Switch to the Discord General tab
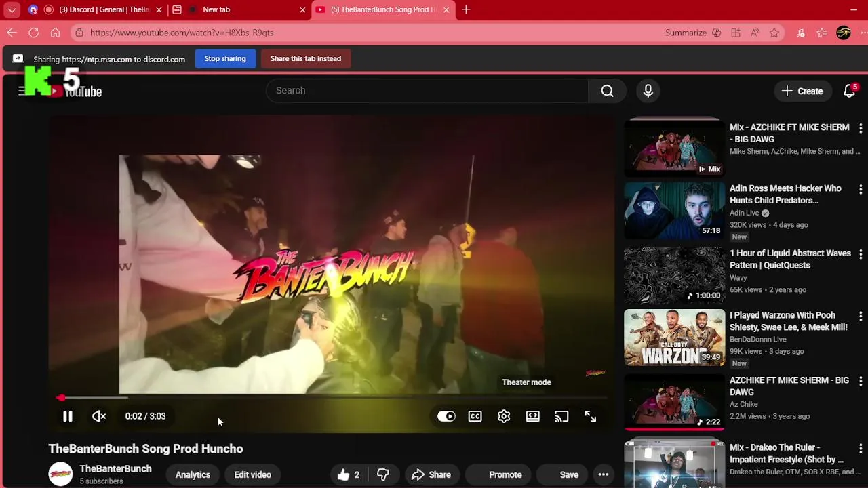868x488 pixels. pos(97,9)
